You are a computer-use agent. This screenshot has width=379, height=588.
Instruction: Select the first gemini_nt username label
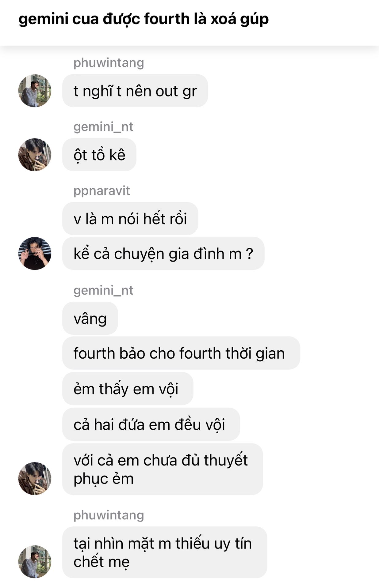click(x=103, y=126)
